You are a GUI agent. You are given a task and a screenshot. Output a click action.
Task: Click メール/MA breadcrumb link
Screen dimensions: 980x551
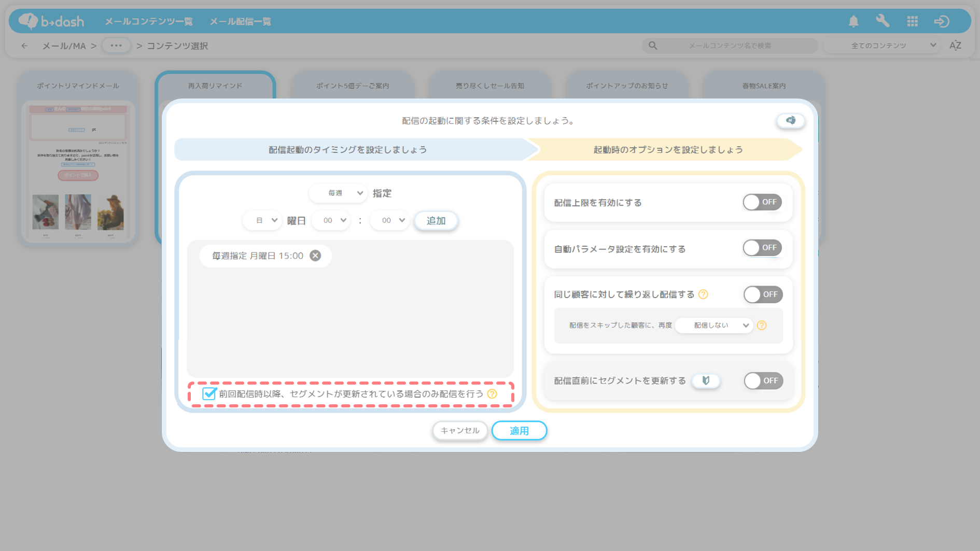point(64,46)
